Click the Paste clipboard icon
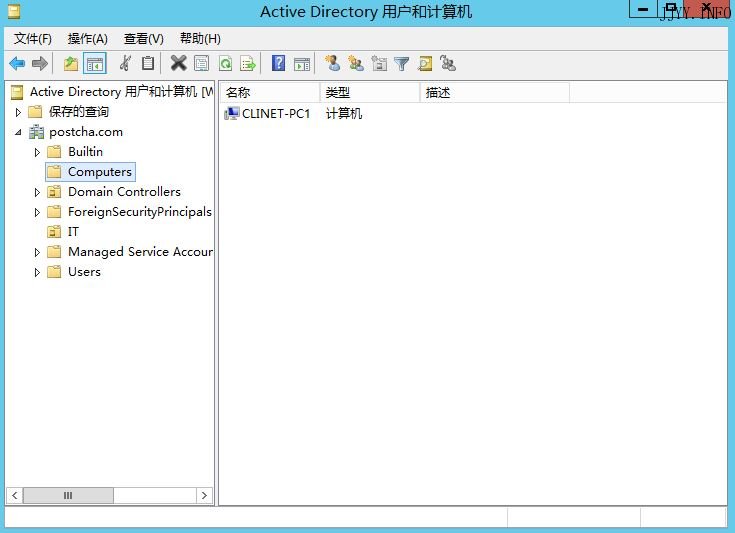This screenshot has height=533, width=735. [148, 63]
